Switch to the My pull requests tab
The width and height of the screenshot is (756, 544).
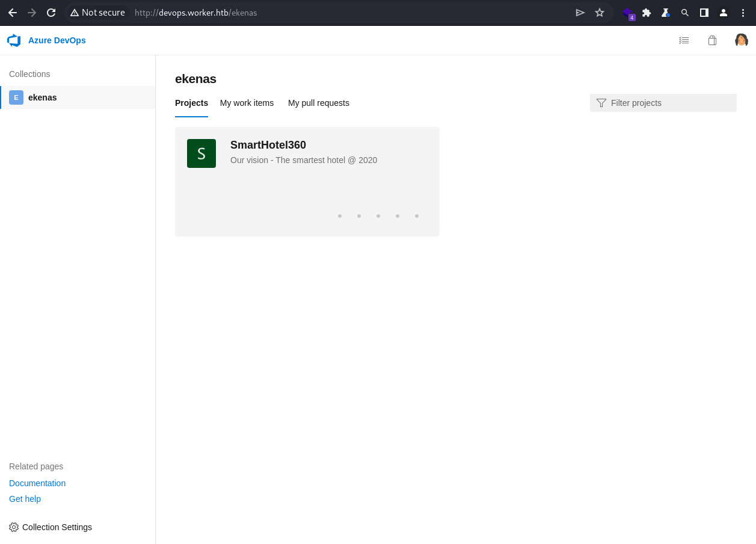(x=319, y=103)
